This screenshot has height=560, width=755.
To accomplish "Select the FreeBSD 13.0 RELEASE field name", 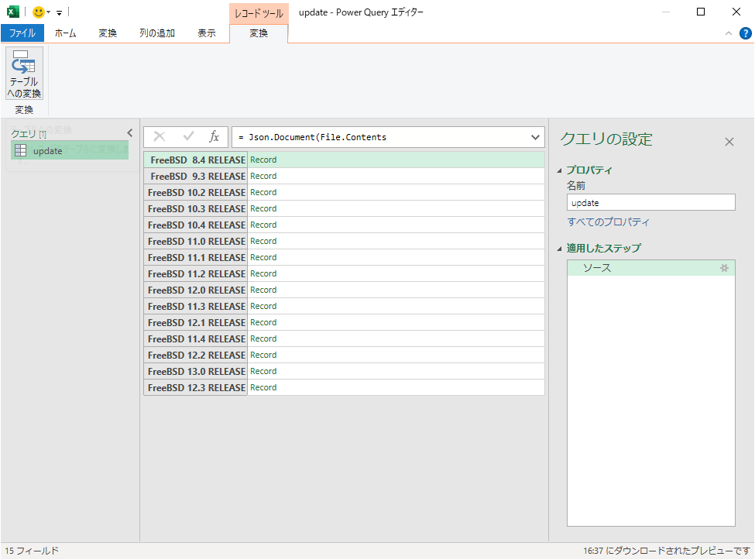I will [x=195, y=371].
